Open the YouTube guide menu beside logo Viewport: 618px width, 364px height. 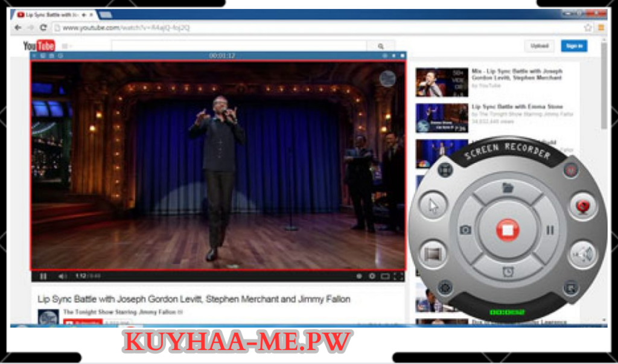coord(66,46)
